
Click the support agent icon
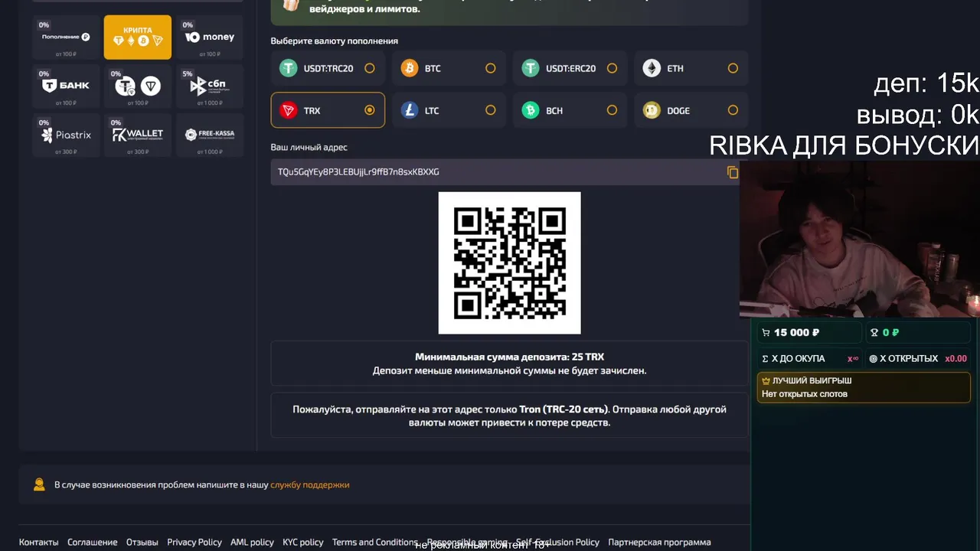pyautogui.click(x=39, y=484)
